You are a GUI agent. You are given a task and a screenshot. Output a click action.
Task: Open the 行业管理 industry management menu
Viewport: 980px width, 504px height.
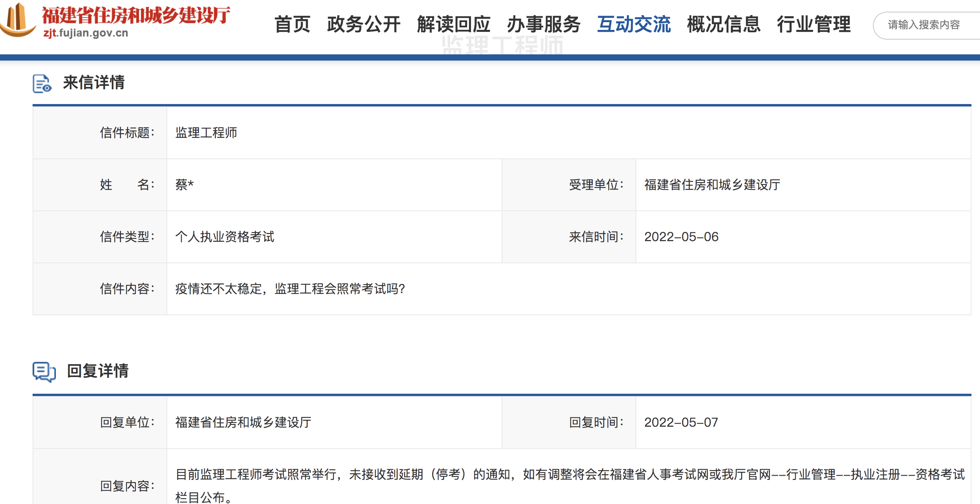(x=814, y=24)
